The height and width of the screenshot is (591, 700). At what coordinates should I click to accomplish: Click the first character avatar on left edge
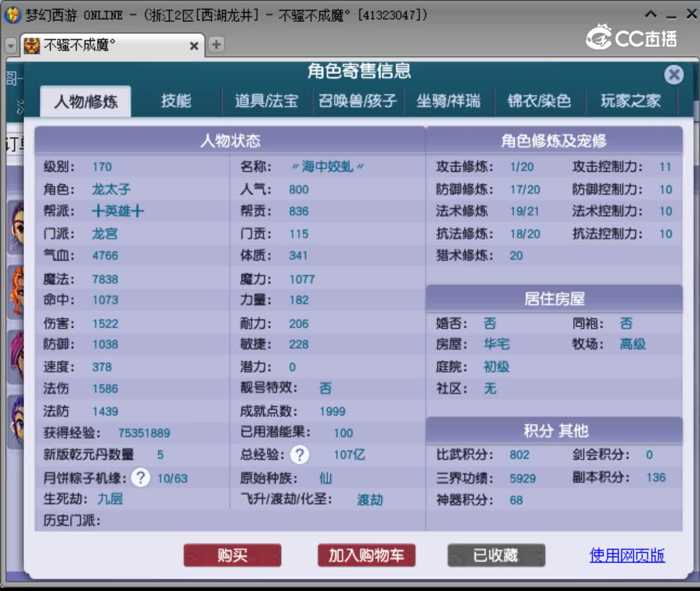coord(16,227)
